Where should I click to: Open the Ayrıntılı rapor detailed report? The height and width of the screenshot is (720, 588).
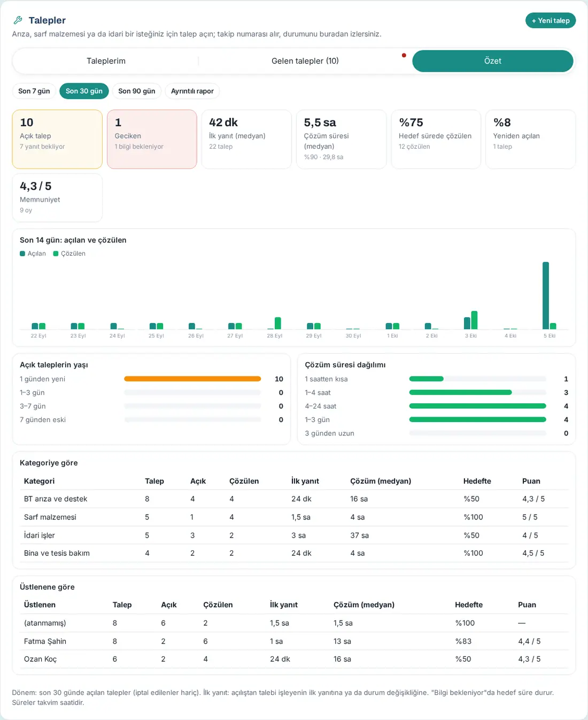tap(192, 91)
